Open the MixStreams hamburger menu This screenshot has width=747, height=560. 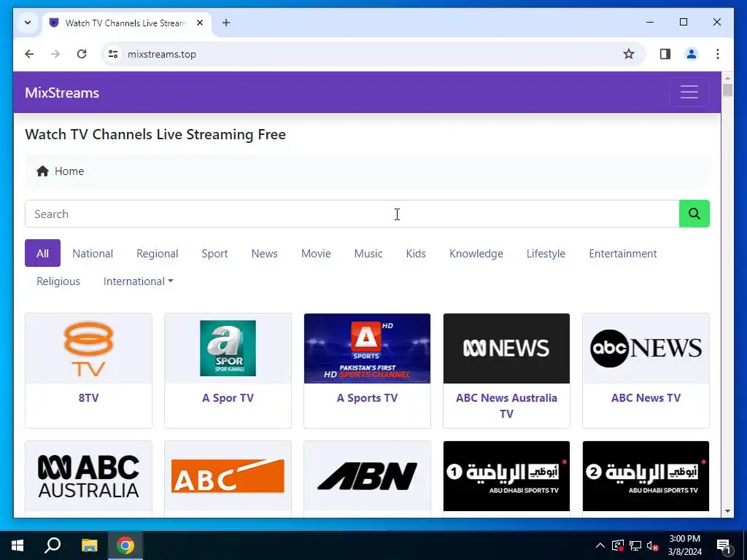click(x=689, y=92)
